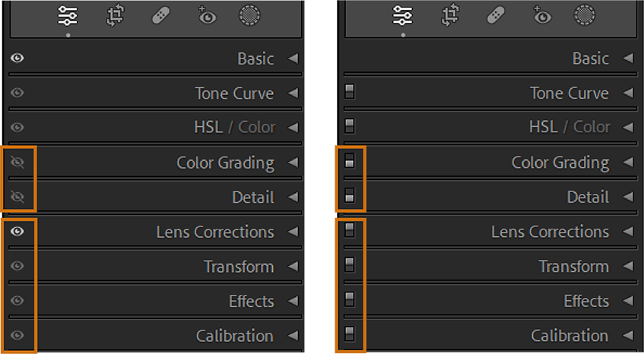Toggle the Color Grading eye icon in left panel
This screenshot has height=354, width=644.
17,162
